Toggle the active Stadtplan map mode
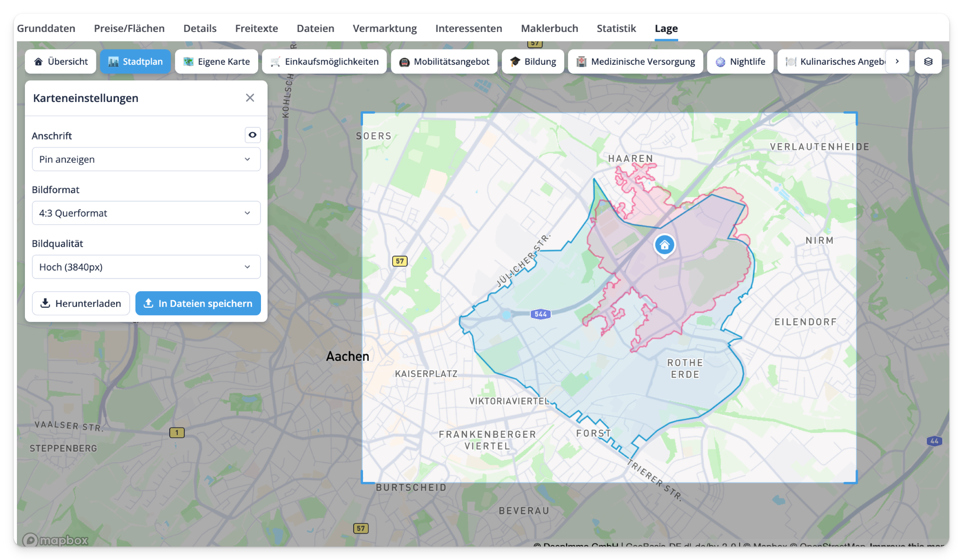Screen dimensions: 963x560 coord(135,62)
